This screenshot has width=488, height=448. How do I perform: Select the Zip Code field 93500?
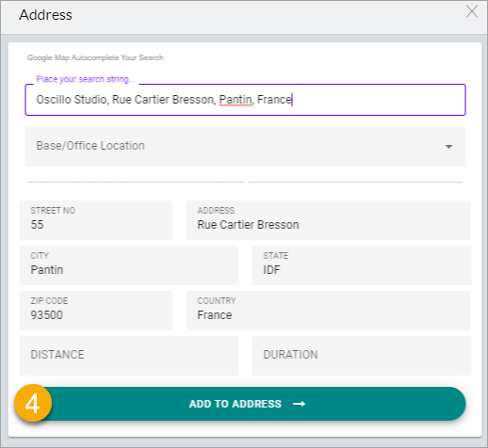pos(96,311)
